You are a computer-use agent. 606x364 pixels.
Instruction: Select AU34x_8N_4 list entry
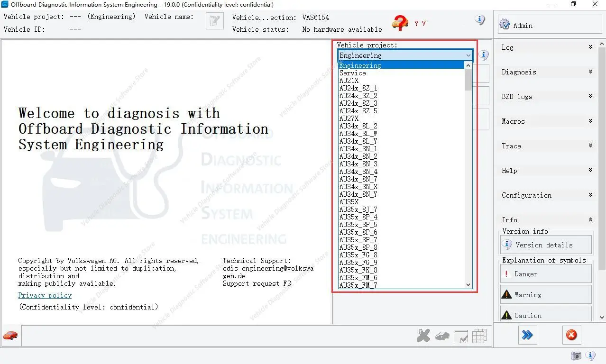(401, 172)
